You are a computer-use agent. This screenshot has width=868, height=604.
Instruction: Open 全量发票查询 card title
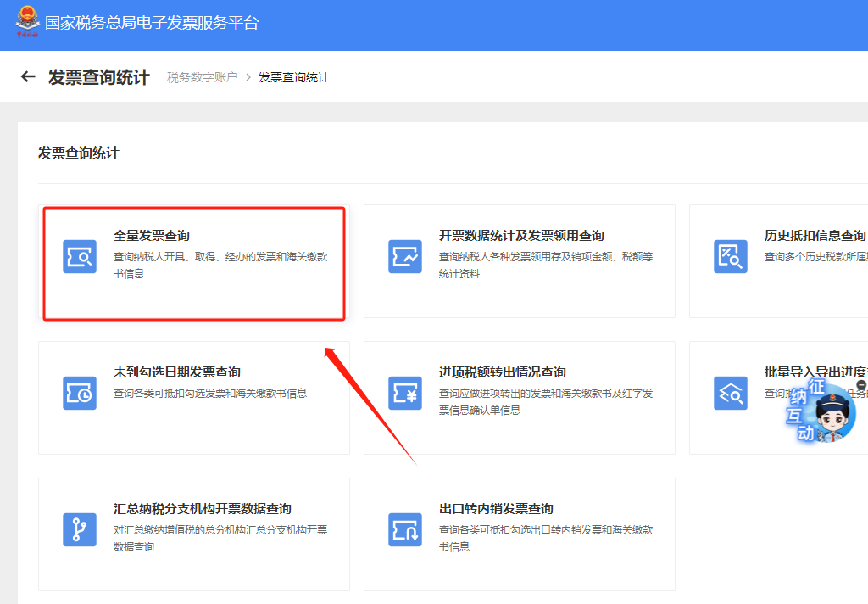[152, 236]
